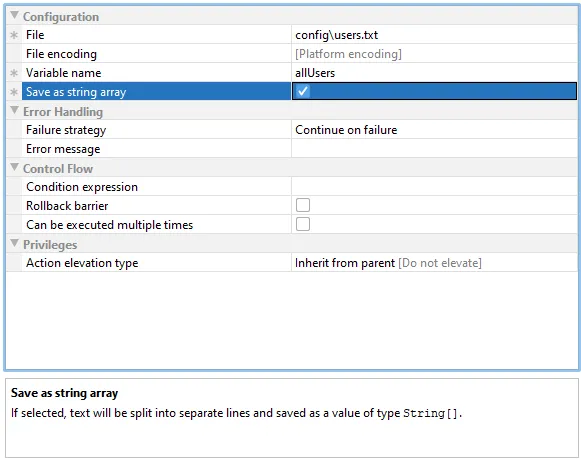Screen dimensions: 581x460
Task: Select the Condition expression property label
Action: (82, 186)
